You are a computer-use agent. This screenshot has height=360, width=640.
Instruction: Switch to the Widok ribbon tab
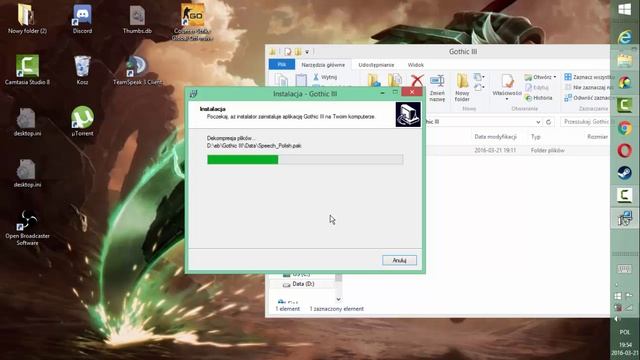(x=416, y=64)
